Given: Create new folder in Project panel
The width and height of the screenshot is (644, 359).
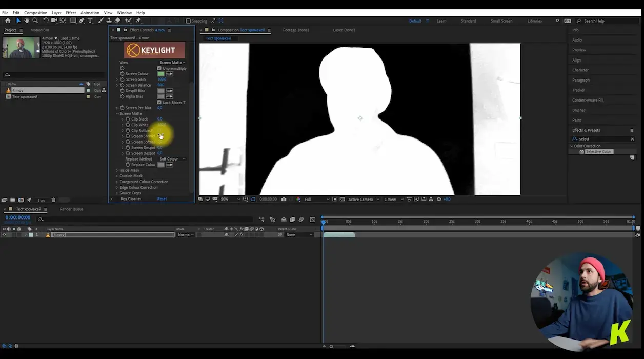Looking at the screenshot, I should click(12, 200).
